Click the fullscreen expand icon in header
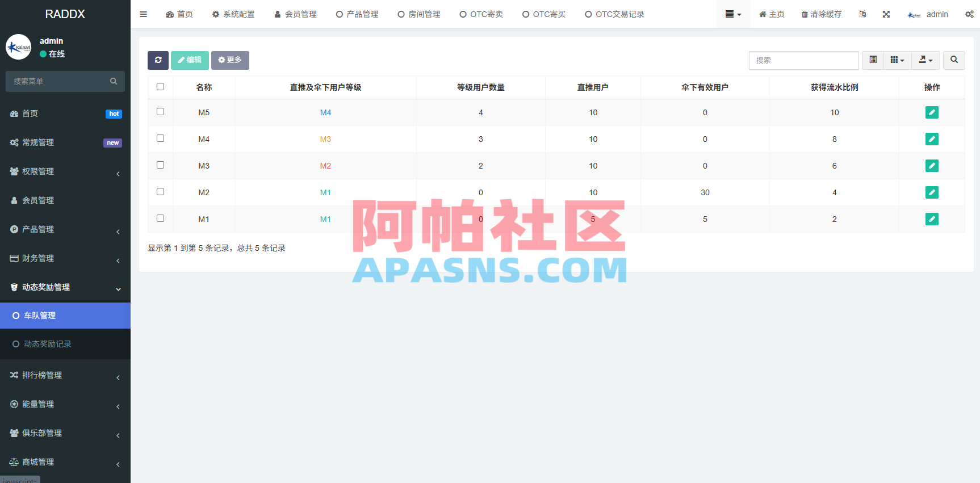This screenshot has height=483, width=980. (x=886, y=14)
